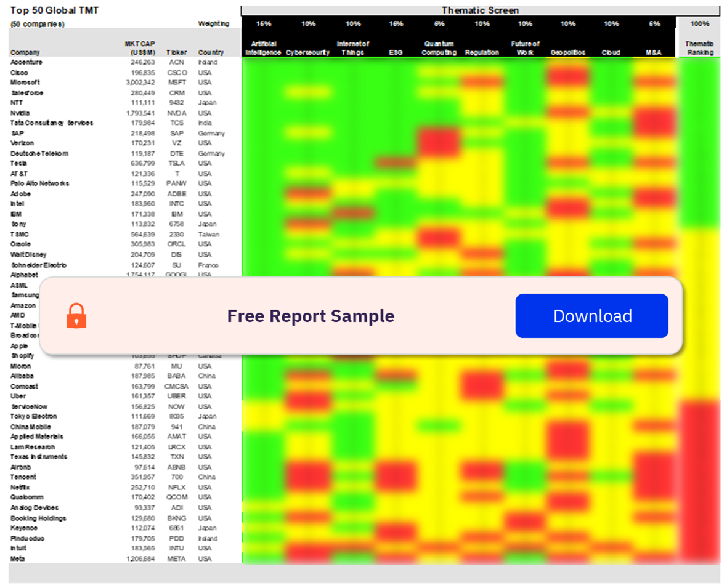
Task: Click the MSFT ticker cell
Action: click(177, 83)
